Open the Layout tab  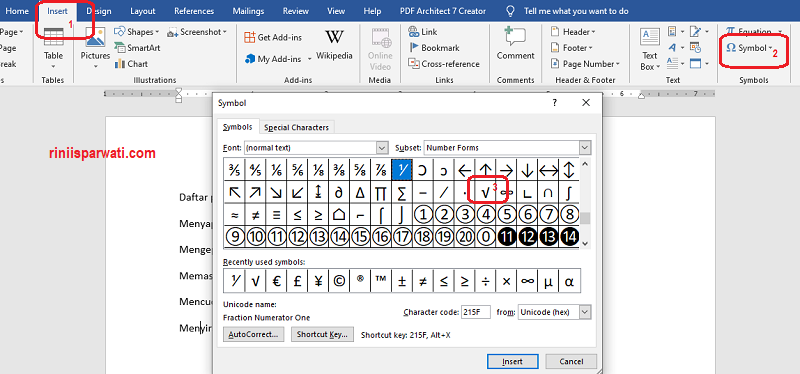click(x=143, y=11)
